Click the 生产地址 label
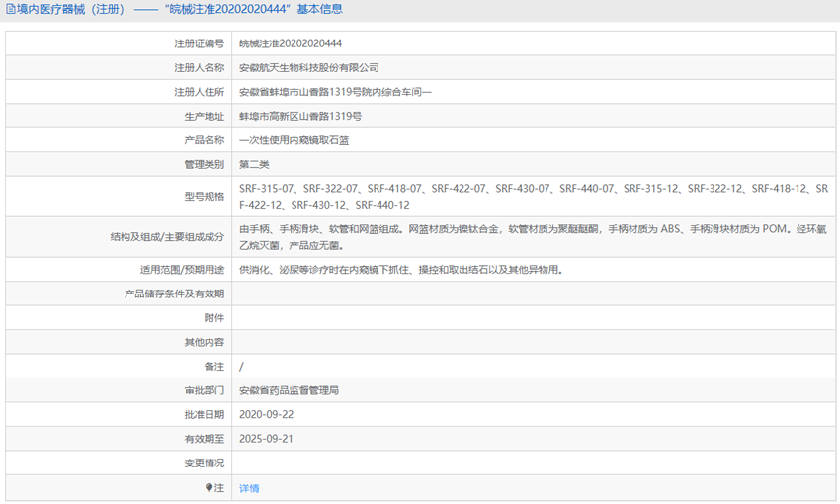 (x=205, y=116)
